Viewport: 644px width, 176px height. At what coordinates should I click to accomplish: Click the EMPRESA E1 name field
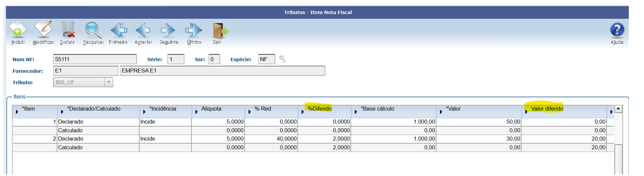coord(223,70)
